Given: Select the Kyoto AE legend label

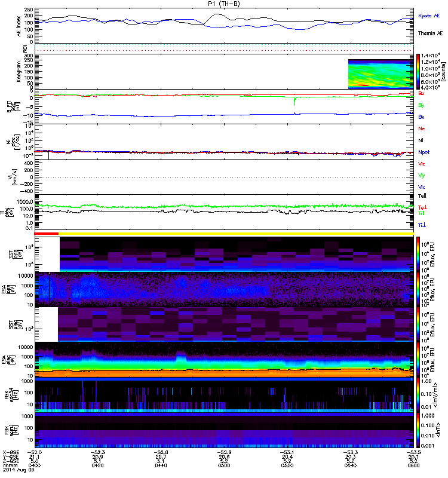Looking at the screenshot, I should pos(429,16).
